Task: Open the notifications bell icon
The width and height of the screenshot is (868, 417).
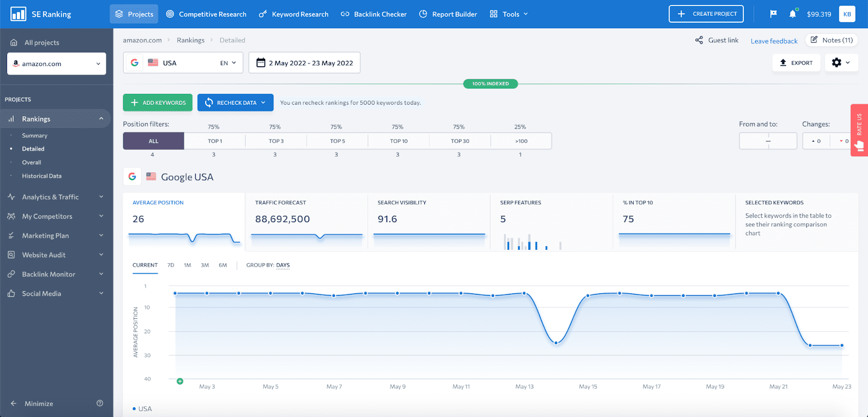Action: 793,14
